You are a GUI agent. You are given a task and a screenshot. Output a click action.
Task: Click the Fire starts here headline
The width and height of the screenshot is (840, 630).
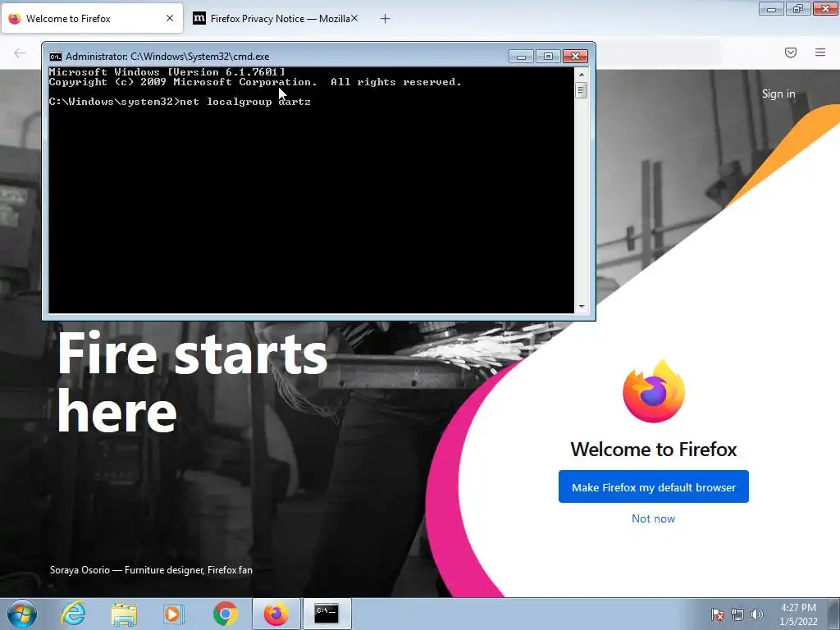point(192,381)
